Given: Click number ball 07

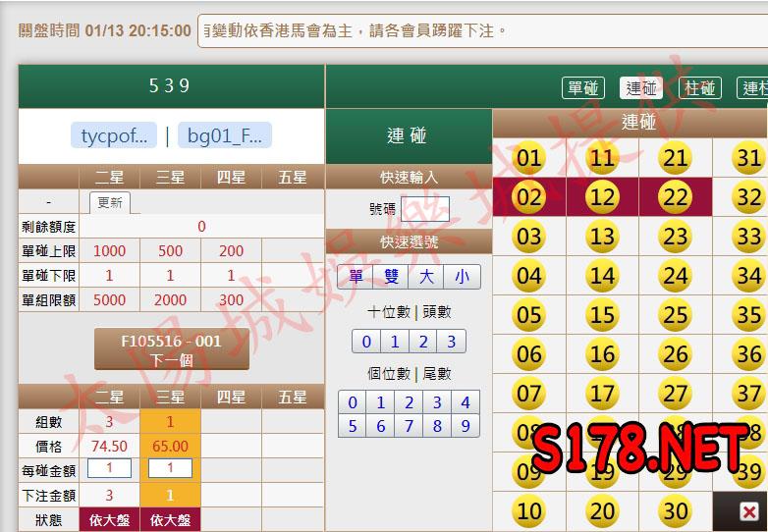Looking at the screenshot, I should [528, 393].
